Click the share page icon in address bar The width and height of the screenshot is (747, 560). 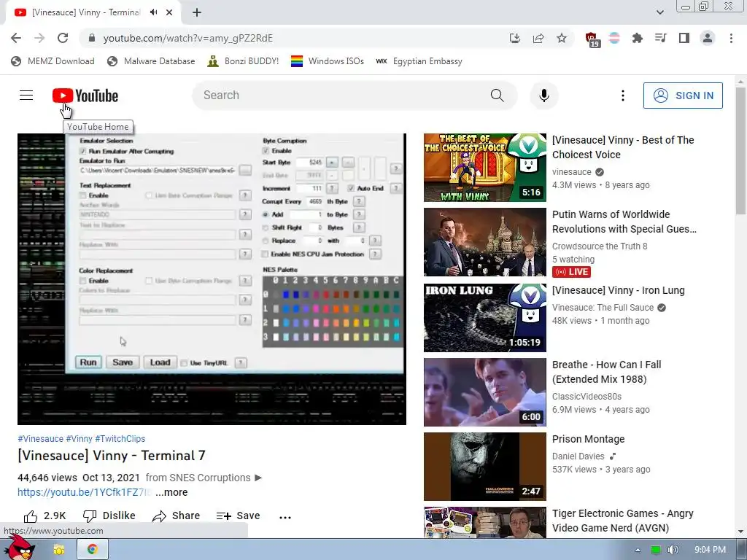click(x=538, y=38)
